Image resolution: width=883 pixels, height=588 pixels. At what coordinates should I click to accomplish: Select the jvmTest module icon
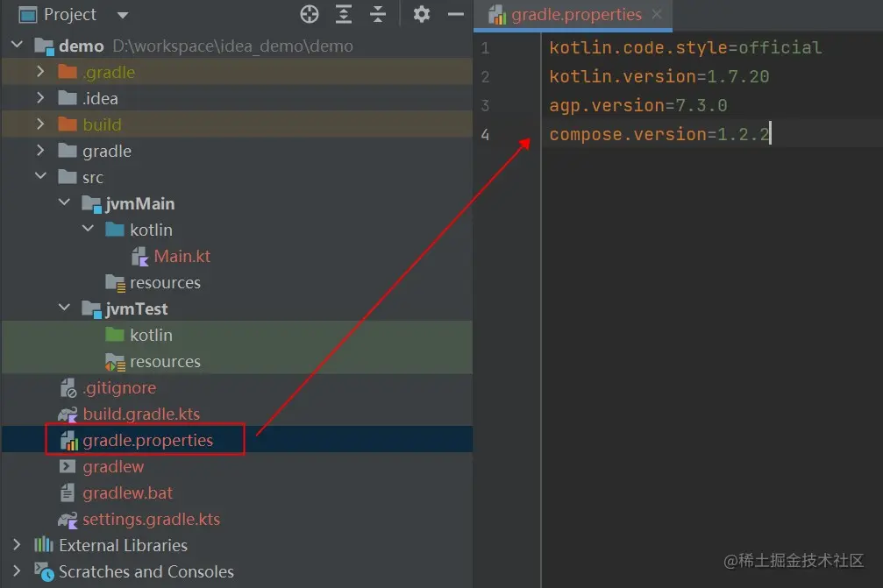91,309
